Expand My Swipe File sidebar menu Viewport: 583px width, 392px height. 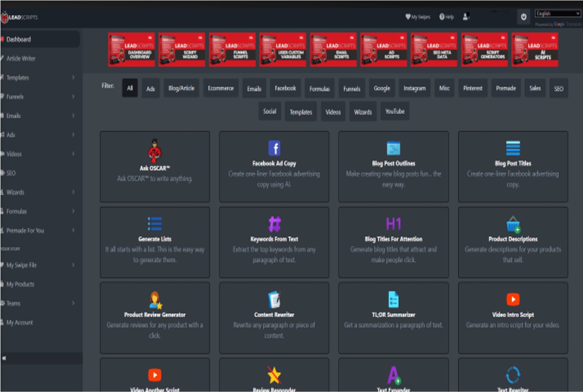tap(39, 265)
